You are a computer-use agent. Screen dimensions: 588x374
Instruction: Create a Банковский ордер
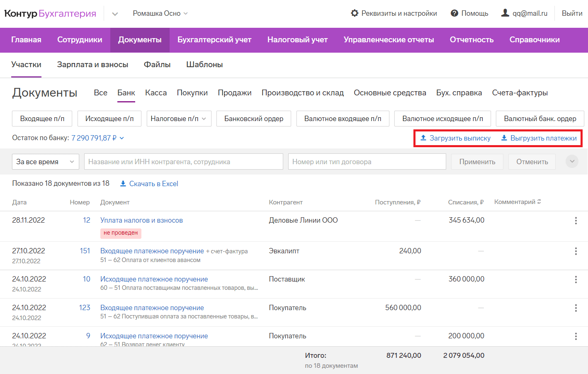(x=254, y=119)
